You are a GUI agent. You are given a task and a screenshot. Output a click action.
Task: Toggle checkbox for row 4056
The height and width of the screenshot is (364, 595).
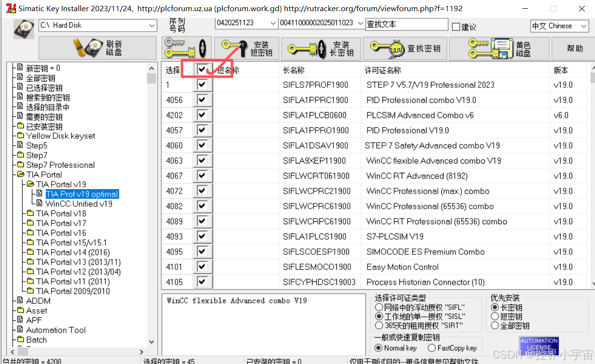tap(202, 99)
